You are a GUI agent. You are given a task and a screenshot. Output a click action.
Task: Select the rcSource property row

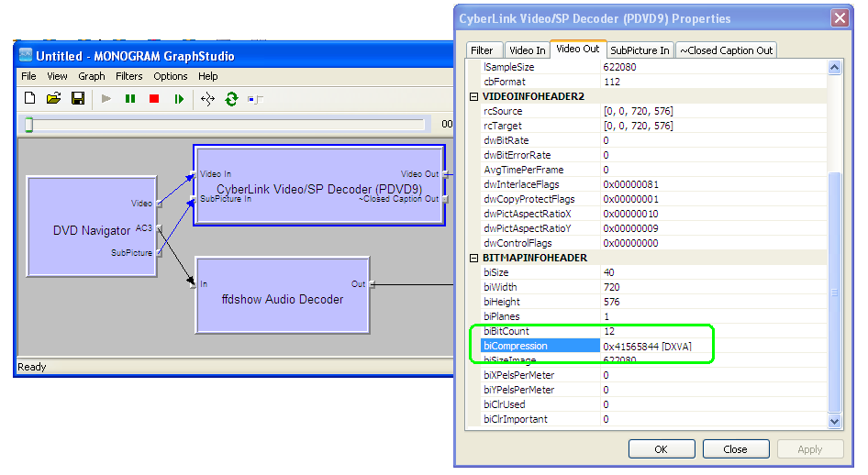coord(653,111)
